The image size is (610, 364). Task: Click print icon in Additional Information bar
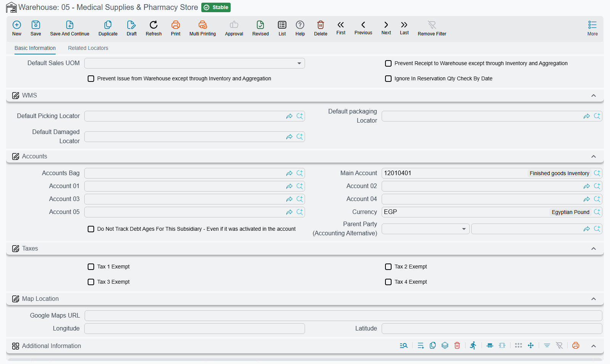point(576,346)
